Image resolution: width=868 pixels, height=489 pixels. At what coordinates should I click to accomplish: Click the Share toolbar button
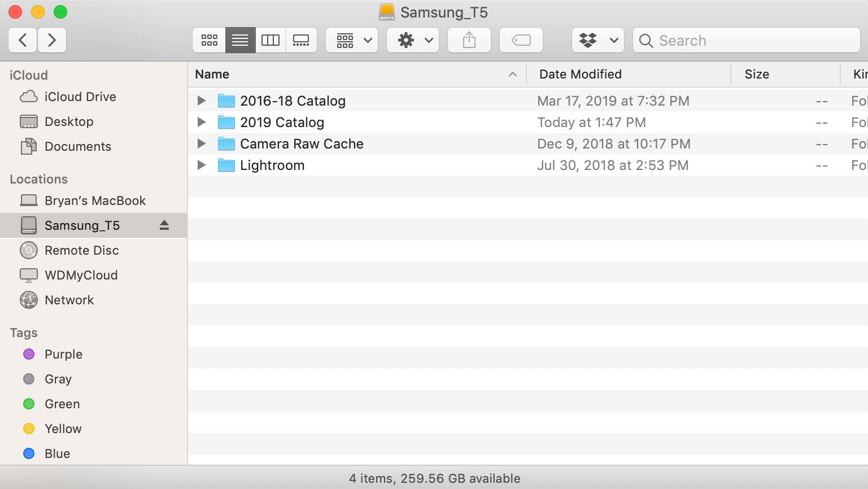pos(469,40)
